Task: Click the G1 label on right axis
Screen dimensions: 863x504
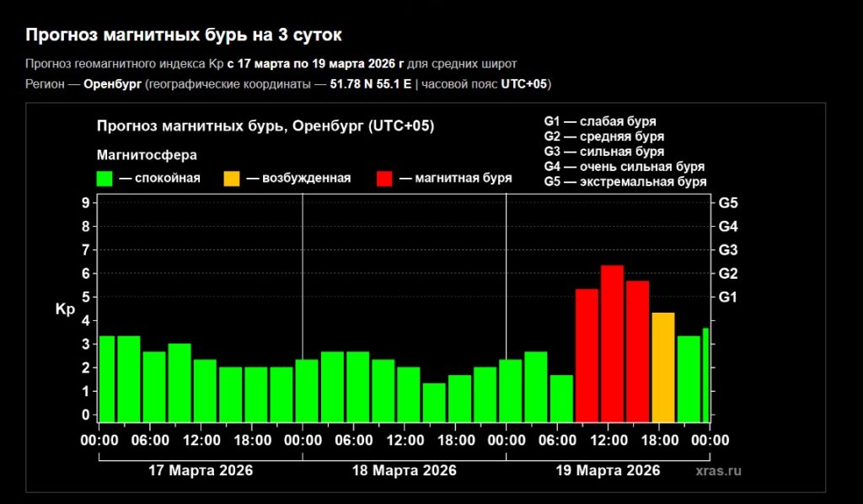Action: [x=727, y=298]
